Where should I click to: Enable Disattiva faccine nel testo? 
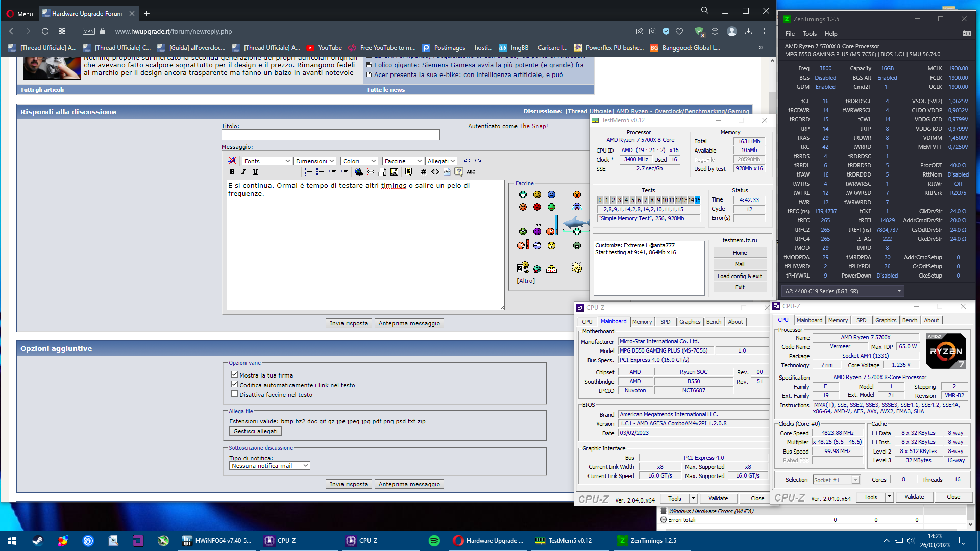click(x=235, y=394)
